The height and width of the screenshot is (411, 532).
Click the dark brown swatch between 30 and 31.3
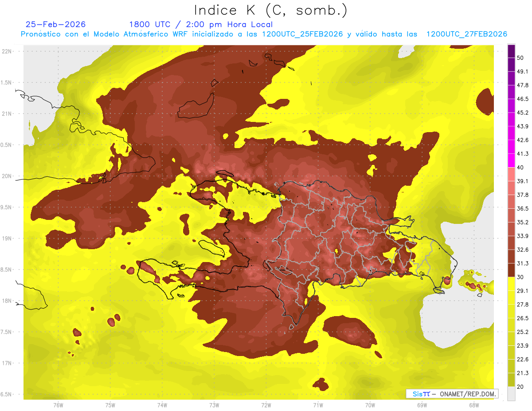click(x=511, y=270)
